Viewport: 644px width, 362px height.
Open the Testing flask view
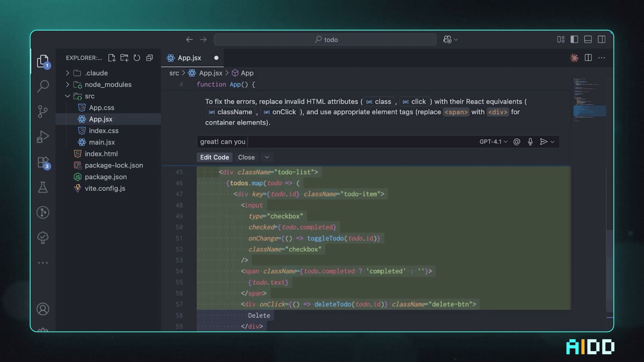point(43,187)
